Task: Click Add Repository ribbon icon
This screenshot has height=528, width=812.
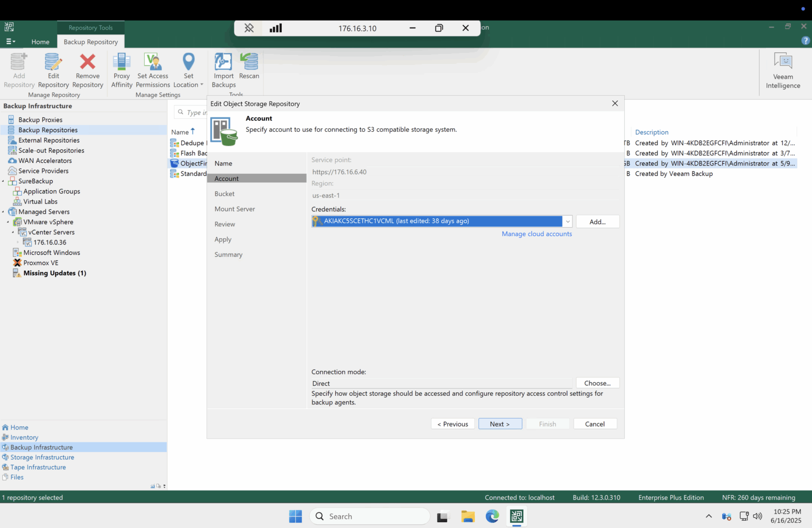Action: click(x=19, y=70)
